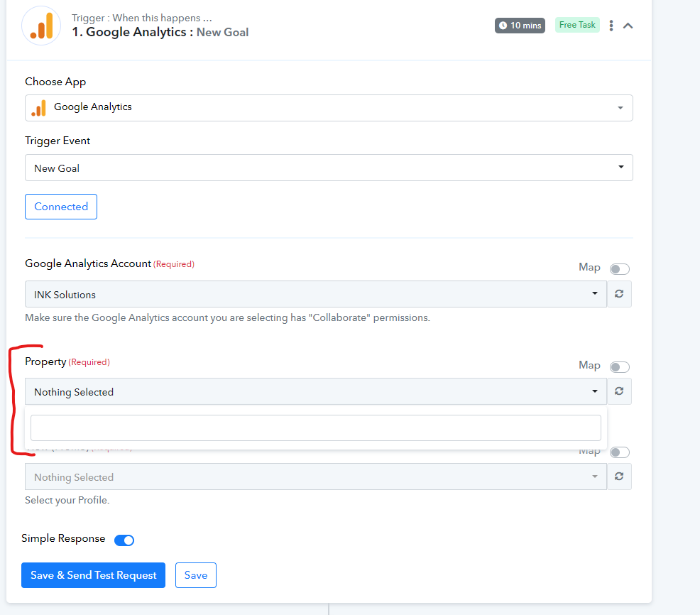Image resolution: width=700 pixels, height=615 pixels.
Task: Refresh the View Profile list
Action: pos(619,477)
